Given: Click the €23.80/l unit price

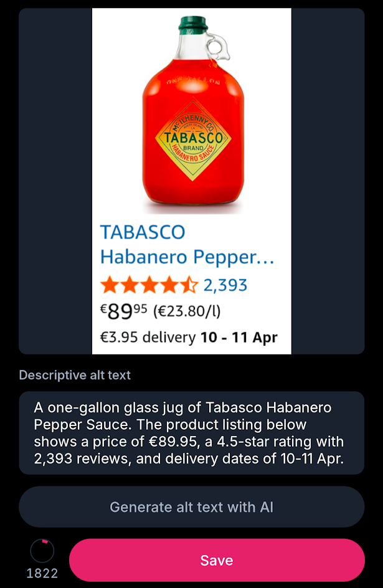Looking at the screenshot, I should [187, 310].
